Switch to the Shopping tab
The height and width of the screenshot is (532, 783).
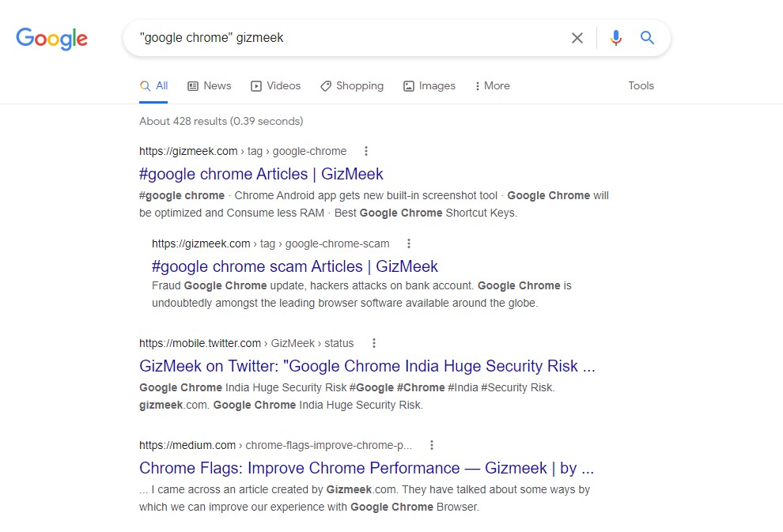[x=352, y=86]
